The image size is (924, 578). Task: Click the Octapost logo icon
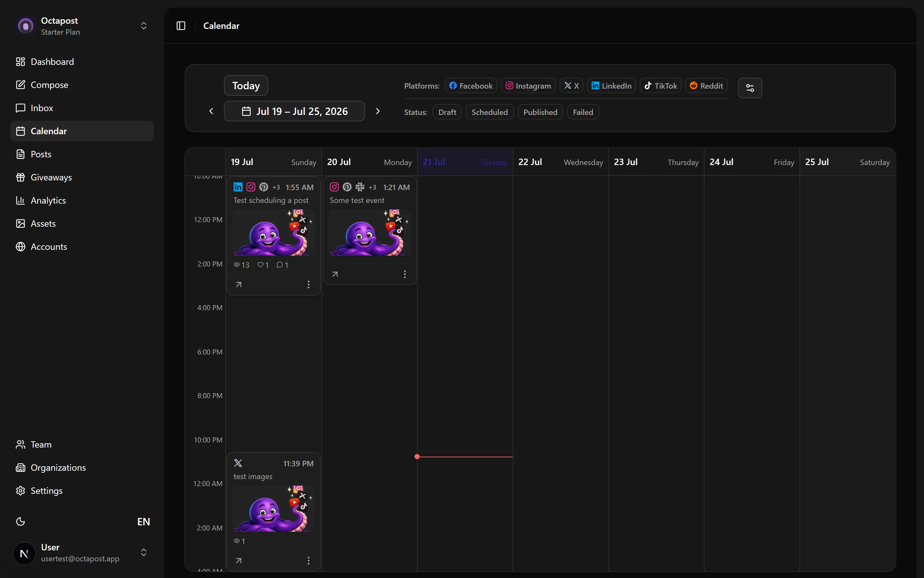coord(26,26)
